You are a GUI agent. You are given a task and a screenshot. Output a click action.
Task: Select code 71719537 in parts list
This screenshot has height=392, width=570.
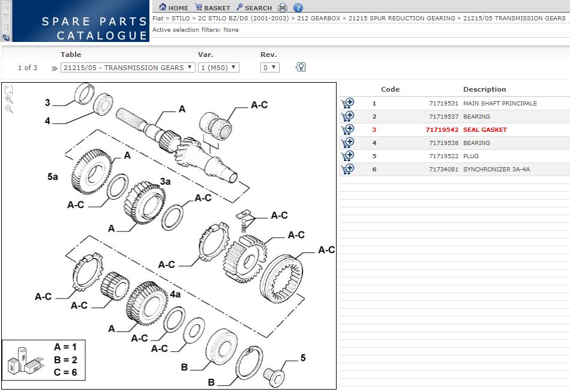[443, 117]
